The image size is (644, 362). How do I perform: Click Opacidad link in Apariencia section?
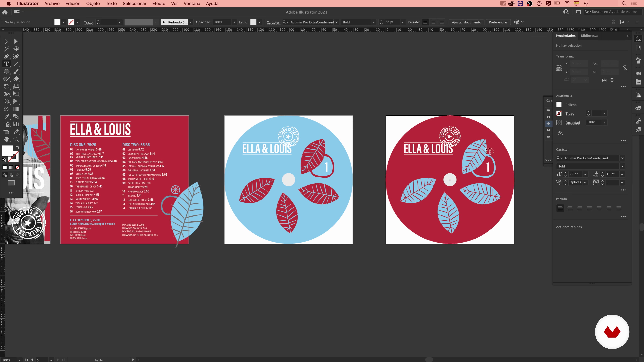click(573, 123)
